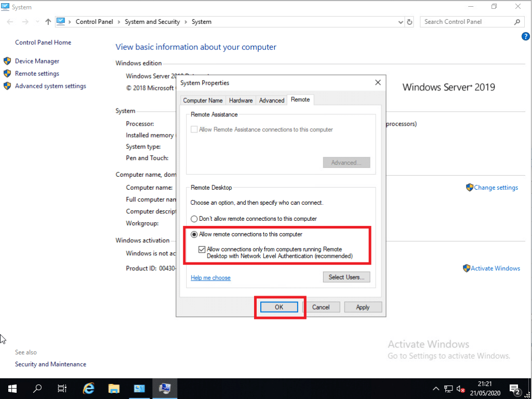532x399 pixels.
Task: Toggle Allow Remote Assistance connections checkbox
Action: 194,129
